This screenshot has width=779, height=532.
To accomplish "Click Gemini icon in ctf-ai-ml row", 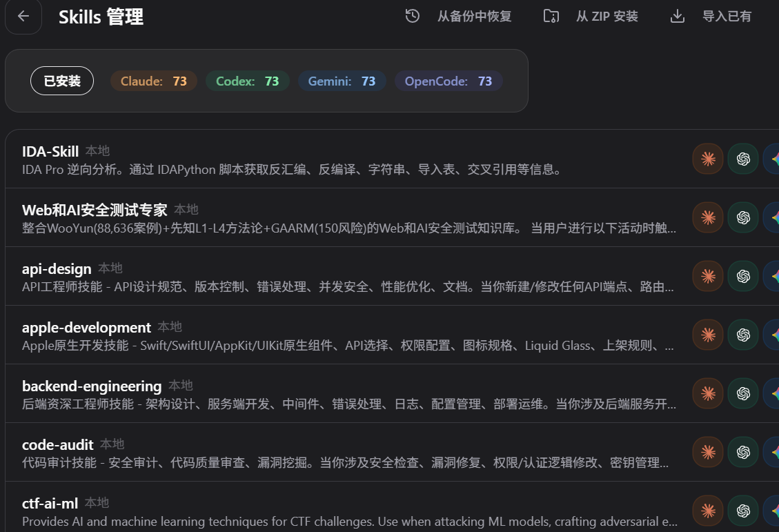I will click(772, 511).
